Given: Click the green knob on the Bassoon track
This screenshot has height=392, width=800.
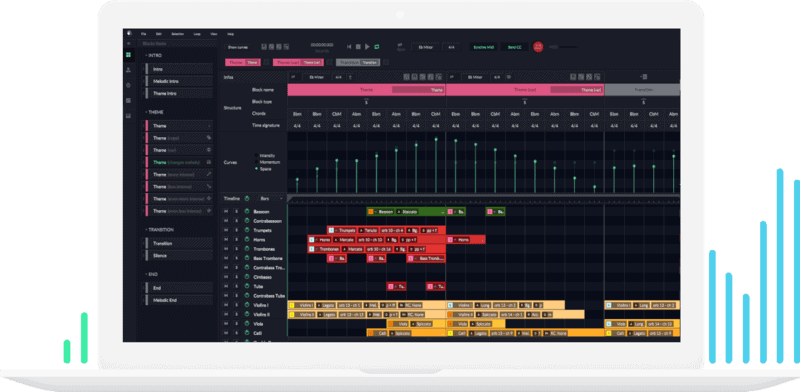Looking at the screenshot, I should click(x=246, y=211).
